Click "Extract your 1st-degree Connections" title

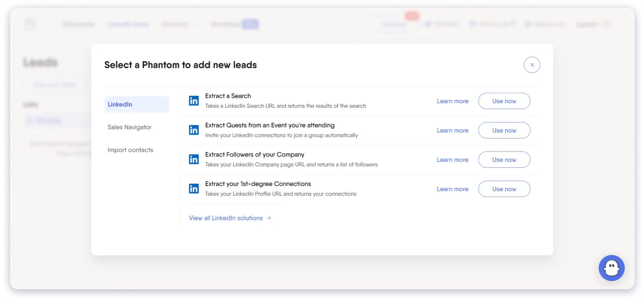tap(258, 184)
